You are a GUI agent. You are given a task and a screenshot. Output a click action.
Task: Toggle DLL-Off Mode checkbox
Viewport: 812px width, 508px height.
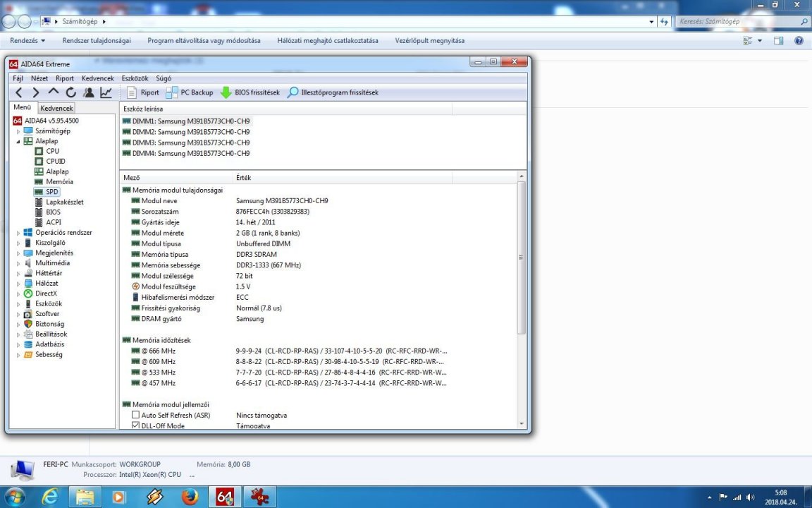click(x=135, y=425)
